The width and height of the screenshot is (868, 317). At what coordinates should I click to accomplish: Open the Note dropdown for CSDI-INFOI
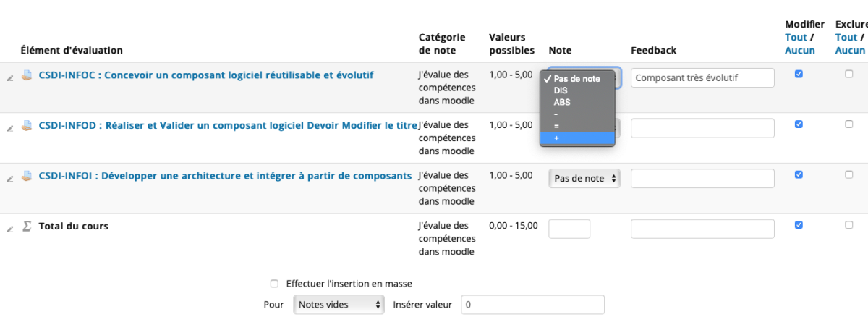[584, 179]
